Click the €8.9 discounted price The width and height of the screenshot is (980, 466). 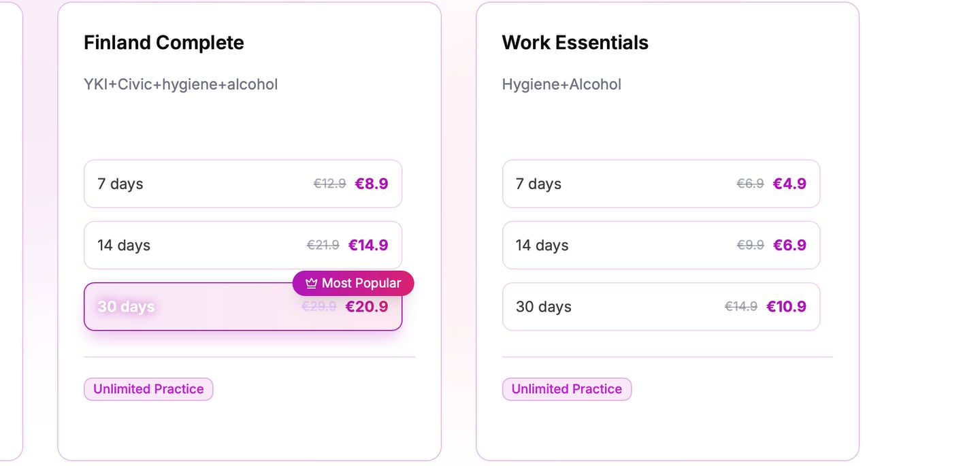[x=372, y=184]
